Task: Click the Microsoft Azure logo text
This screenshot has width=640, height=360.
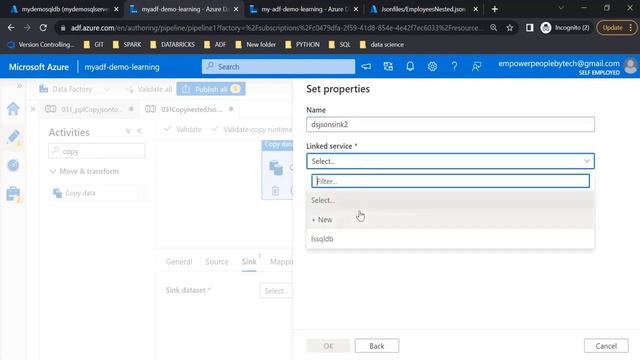Action: pos(39,67)
